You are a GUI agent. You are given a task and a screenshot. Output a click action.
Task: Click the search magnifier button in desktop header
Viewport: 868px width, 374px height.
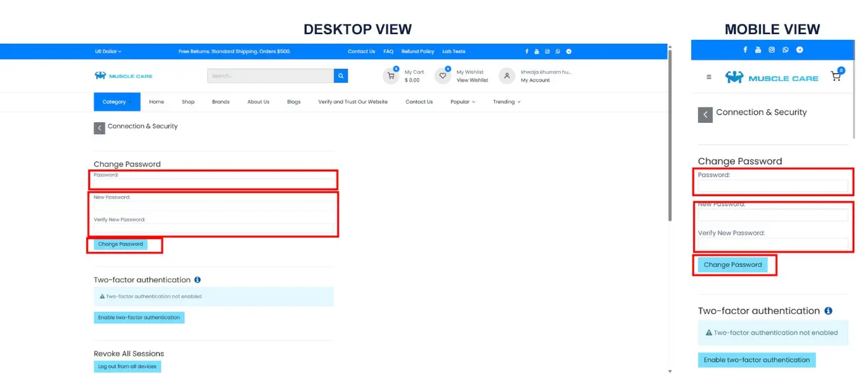point(341,76)
